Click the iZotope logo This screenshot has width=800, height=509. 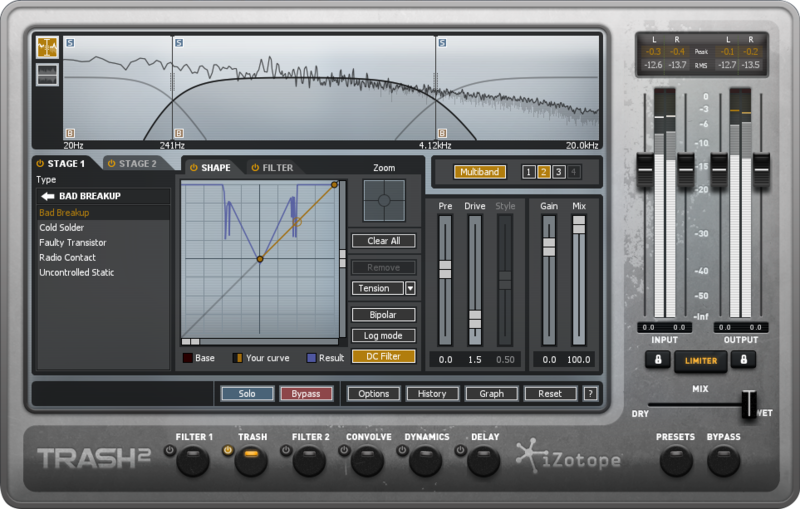(x=568, y=457)
